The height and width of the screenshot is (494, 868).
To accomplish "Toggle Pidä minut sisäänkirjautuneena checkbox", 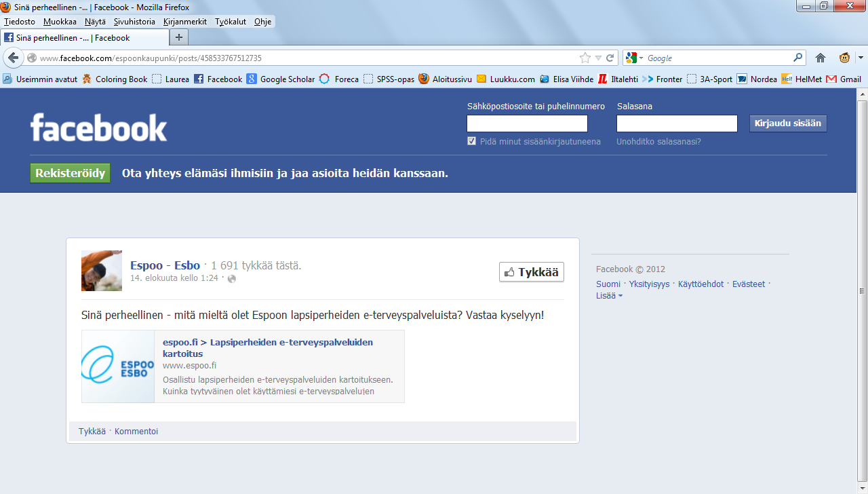I will coord(472,141).
